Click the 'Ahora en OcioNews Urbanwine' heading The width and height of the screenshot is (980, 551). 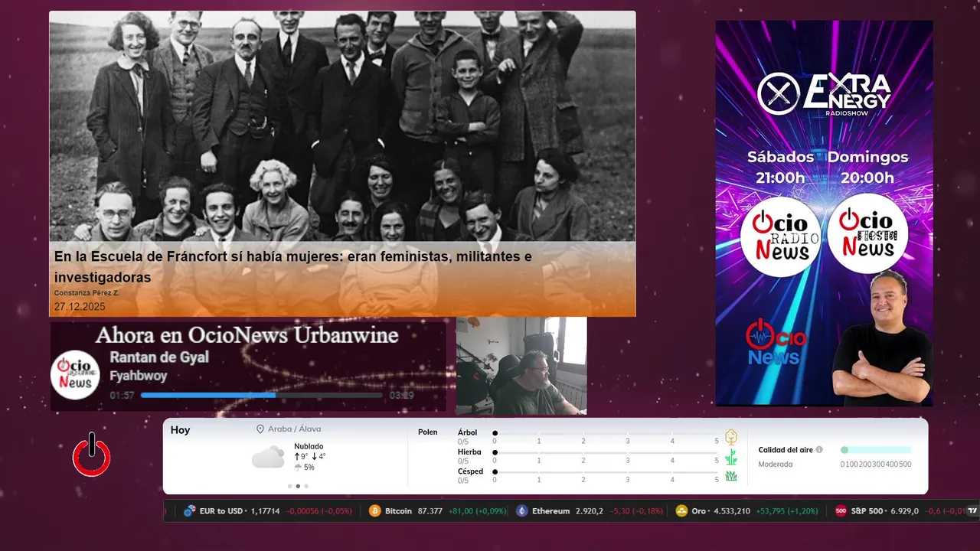pos(247,334)
